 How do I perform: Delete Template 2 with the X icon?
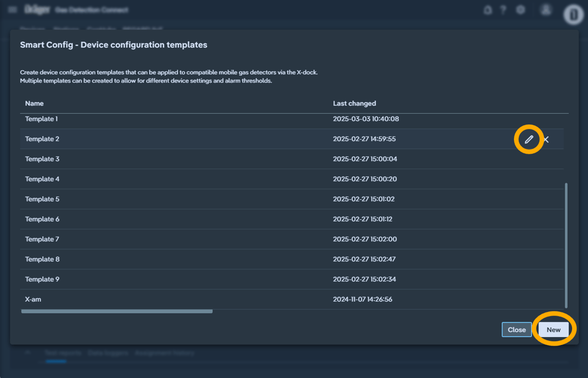[x=546, y=139]
